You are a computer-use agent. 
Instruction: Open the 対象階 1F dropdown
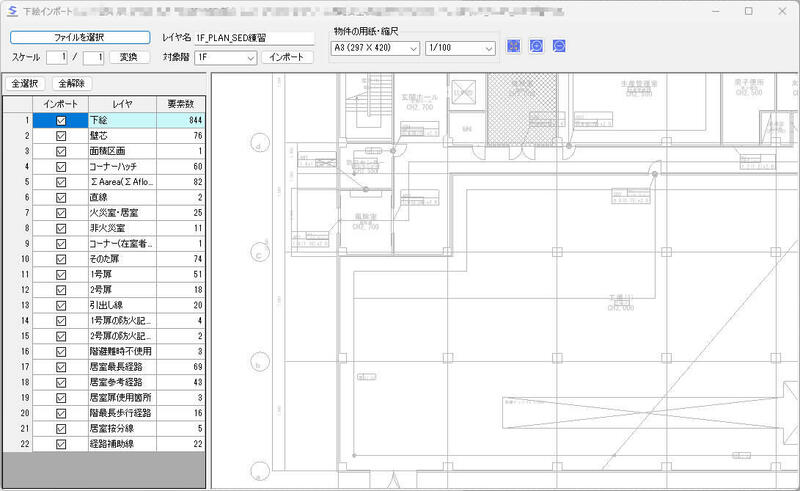(225, 58)
